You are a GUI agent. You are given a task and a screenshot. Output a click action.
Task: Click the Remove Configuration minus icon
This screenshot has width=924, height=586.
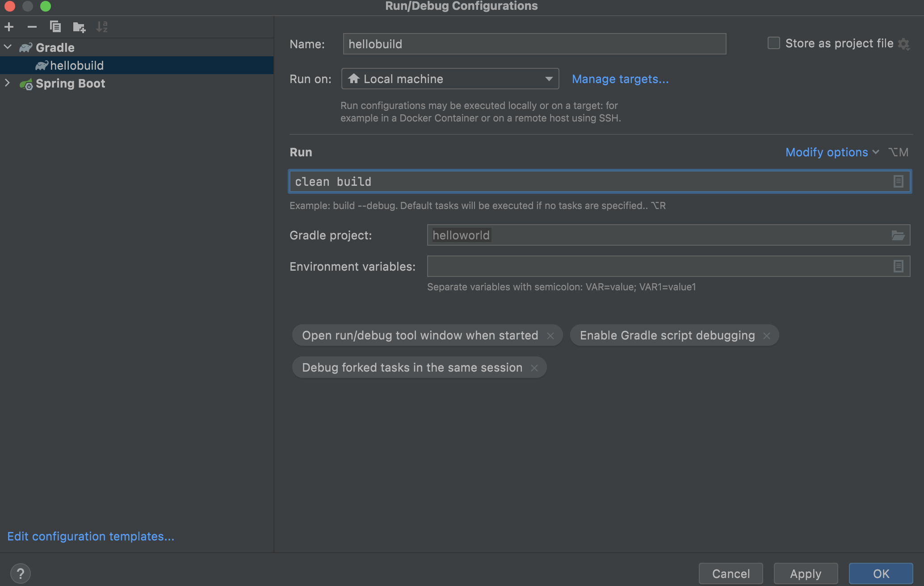32,27
